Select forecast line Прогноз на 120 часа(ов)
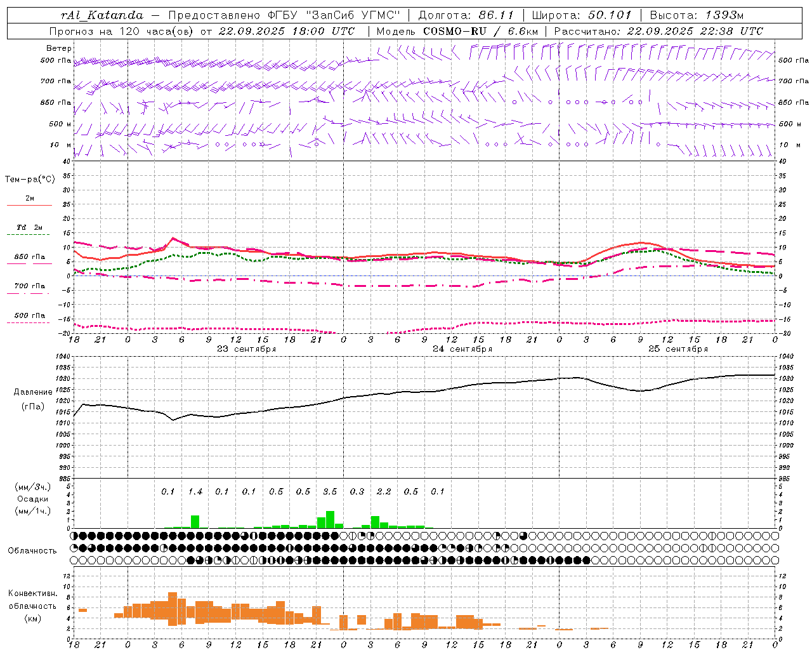The image size is (812, 650). 122,31
